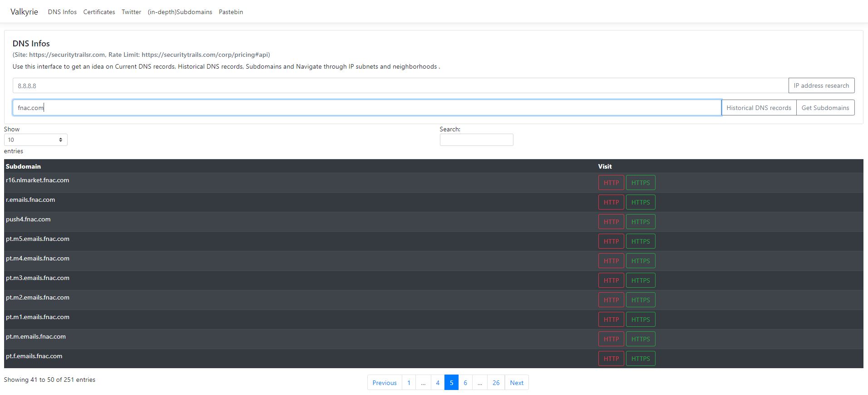Click IP address research button

pyautogui.click(x=821, y=85)
